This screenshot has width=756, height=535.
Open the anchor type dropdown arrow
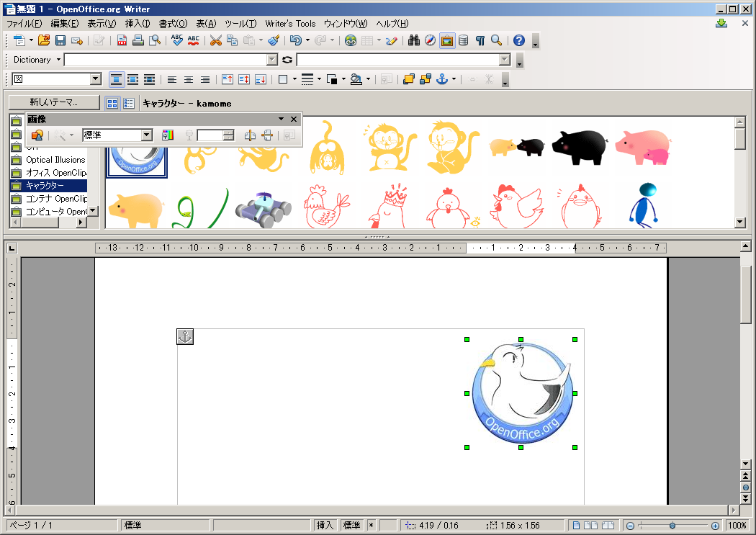coord(454,79)
